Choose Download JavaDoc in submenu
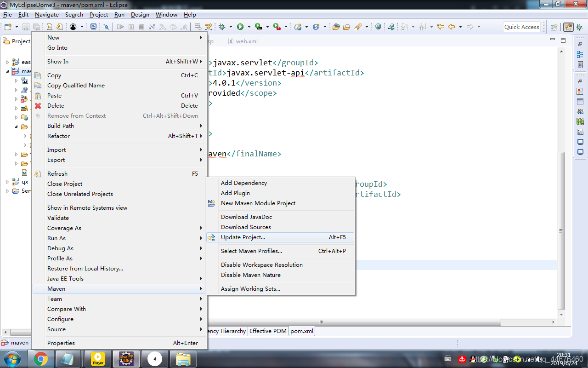This screenshot has height=368, width=588. (x=280, y=217)
